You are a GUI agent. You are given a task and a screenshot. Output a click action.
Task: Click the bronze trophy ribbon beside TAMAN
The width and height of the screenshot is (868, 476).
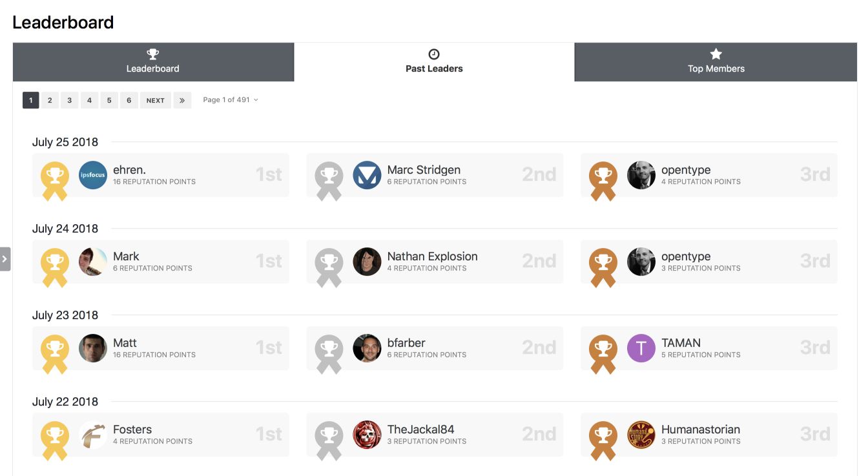[x=603, y=351]
